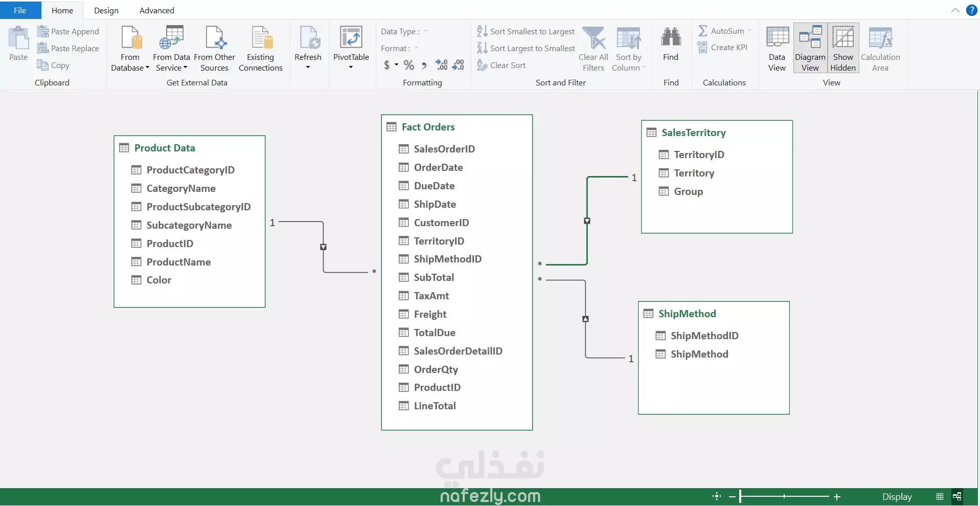The width and height of the screenshot is (980, 506).
Task: Open From Other Sources import
Action: click(x=214, y=49)
